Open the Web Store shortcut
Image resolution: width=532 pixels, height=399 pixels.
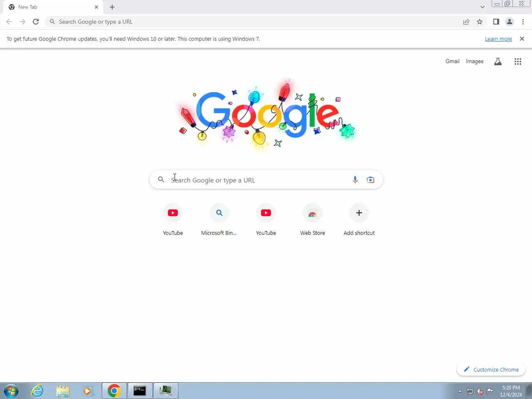313,220
